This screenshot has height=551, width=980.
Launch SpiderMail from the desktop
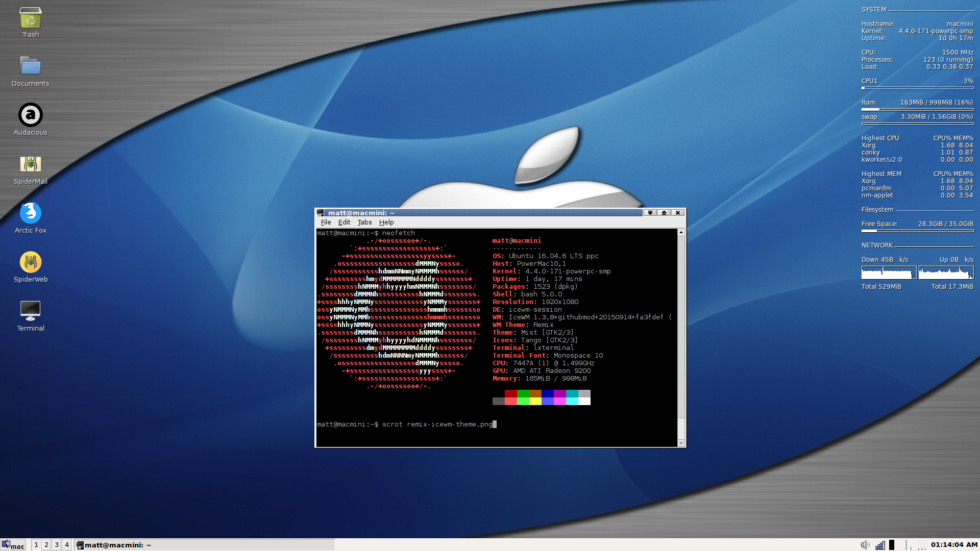[31, 164]
